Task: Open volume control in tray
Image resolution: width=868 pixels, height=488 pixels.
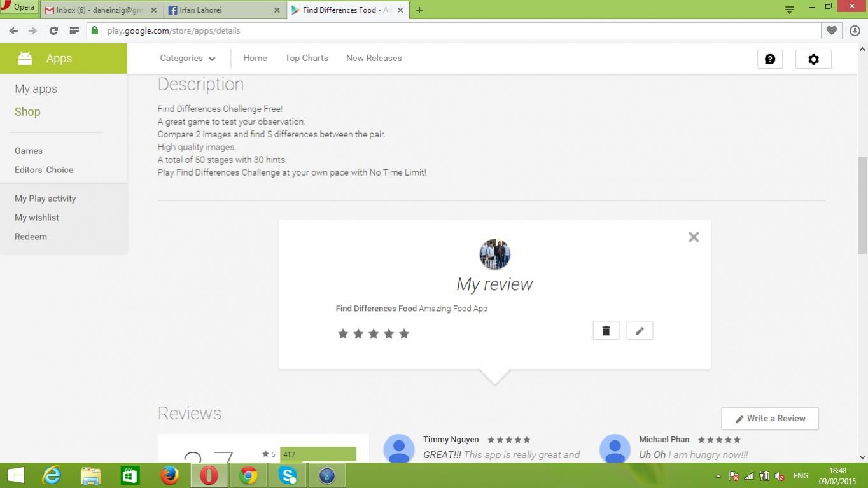Action: pyautogui.click(x=779, y=476)
